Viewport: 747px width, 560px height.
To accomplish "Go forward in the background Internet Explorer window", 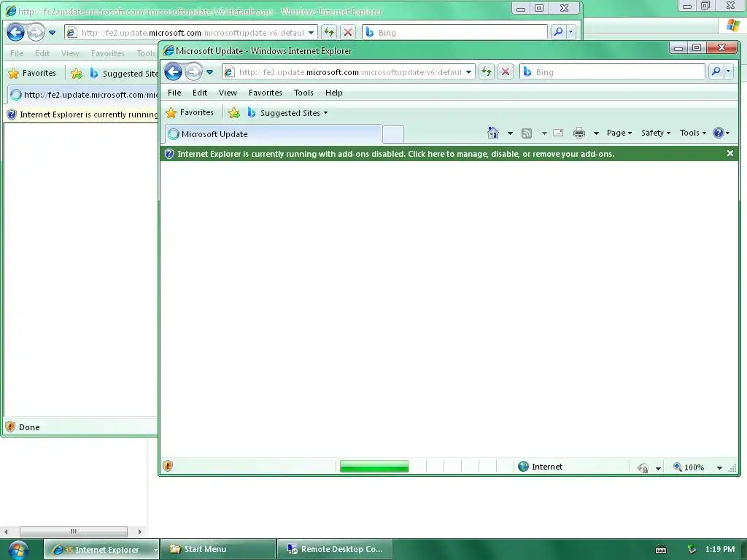I will pyautogui.click(x=36, y=32).
